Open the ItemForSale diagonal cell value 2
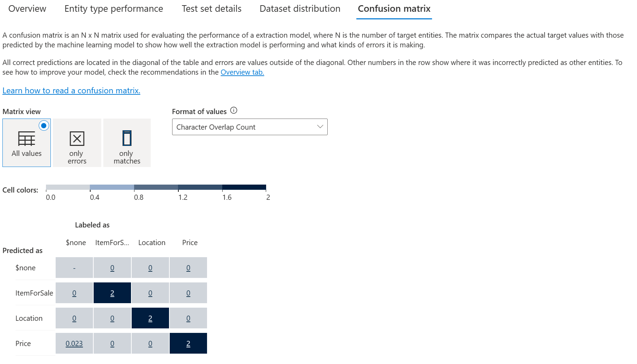 click(112, 293)
